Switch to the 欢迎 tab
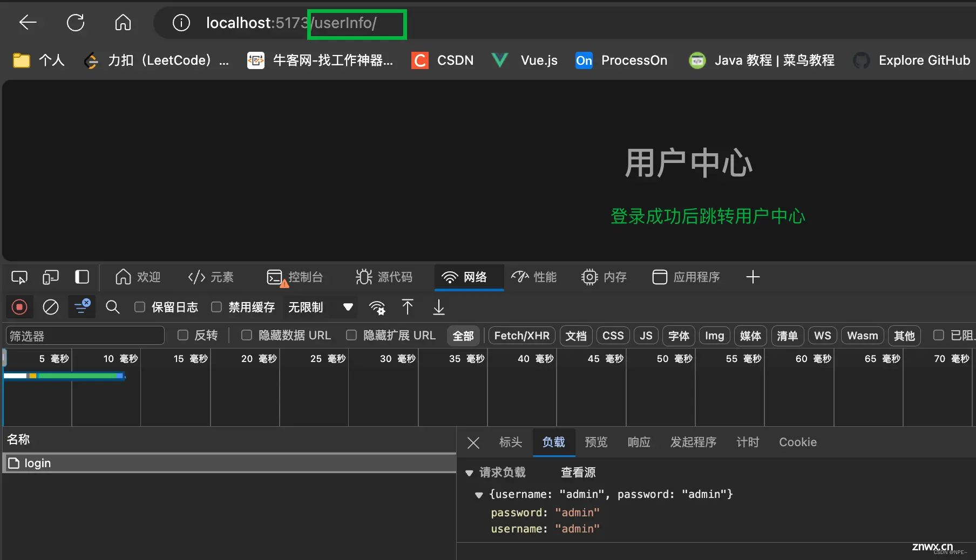This screenshot has height=560, width=976. (138, 277)
